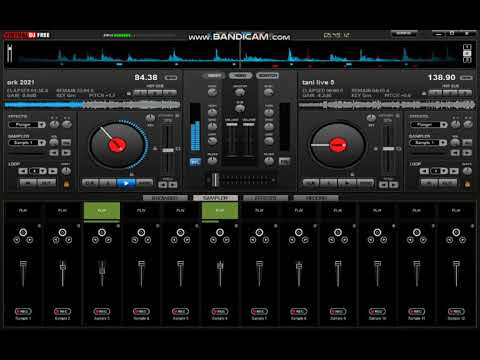Click the top circular icon in sample 10 column
Viewport: 480px width, 360px height.
point(377,232)
